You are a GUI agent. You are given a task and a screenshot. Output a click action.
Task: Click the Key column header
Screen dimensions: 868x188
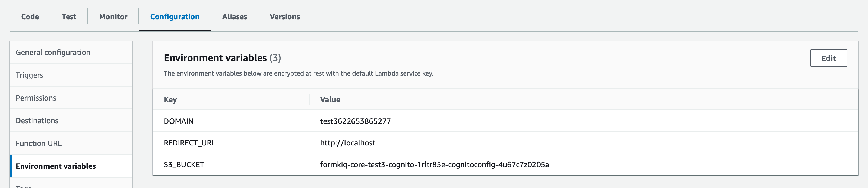(x=170, y=100)
